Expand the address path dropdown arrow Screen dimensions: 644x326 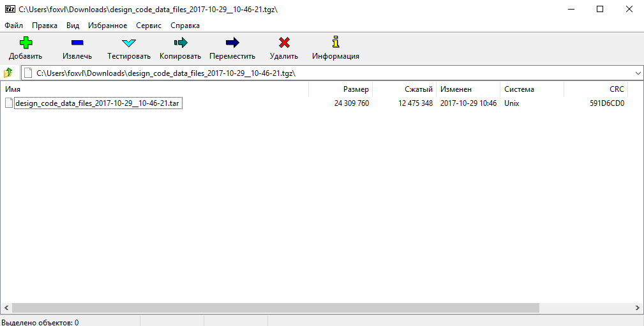pos(638,73)
